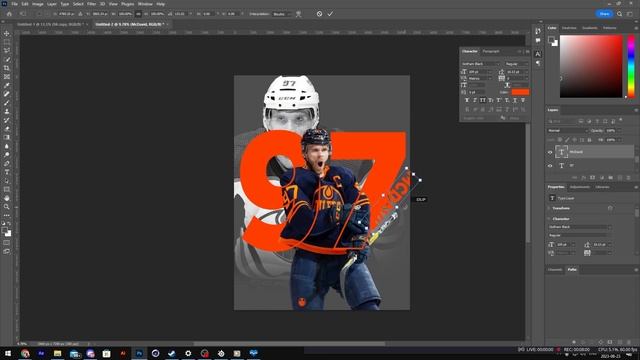Open the layer Opacity dropdown arrow
Screen dimensions: 640x360
619,131
